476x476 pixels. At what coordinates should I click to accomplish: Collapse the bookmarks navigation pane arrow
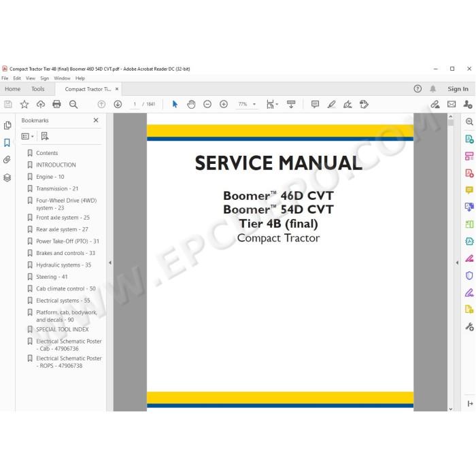point(110,262)
